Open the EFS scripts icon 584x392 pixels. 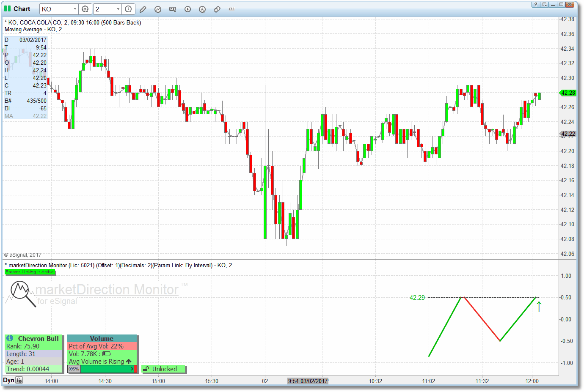pyautogui.click(x=231, y=9)
